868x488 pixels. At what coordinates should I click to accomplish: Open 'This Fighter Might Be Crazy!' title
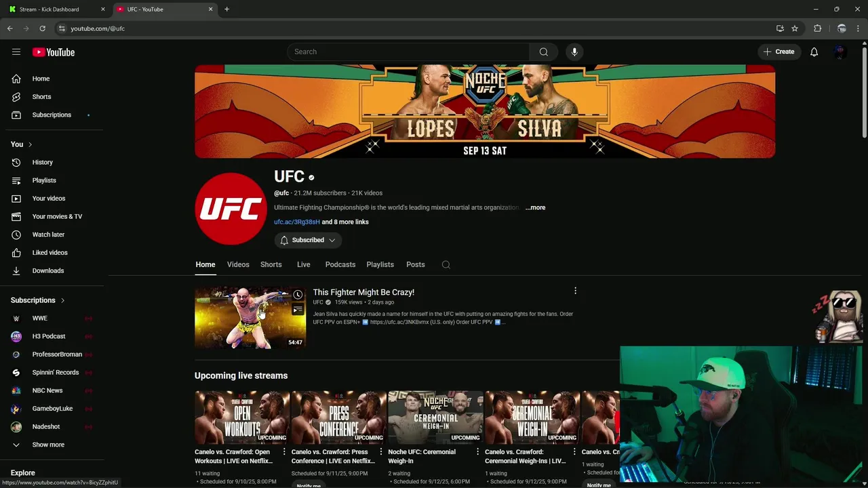coord(363,292)
